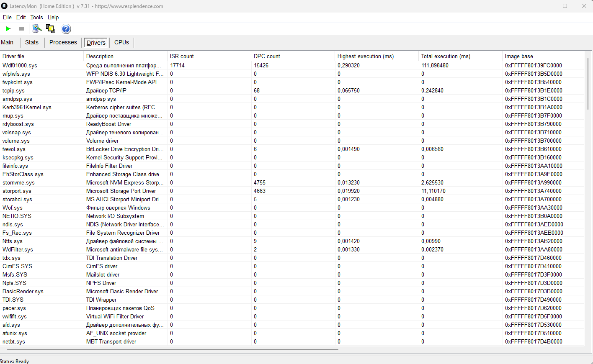Open the Tools menu

36,17
